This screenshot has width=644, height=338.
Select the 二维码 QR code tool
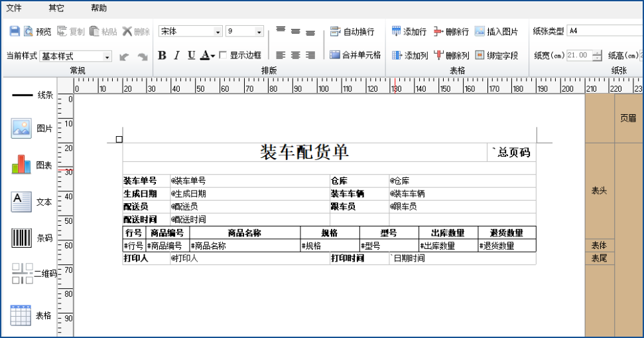coord(34,273)
